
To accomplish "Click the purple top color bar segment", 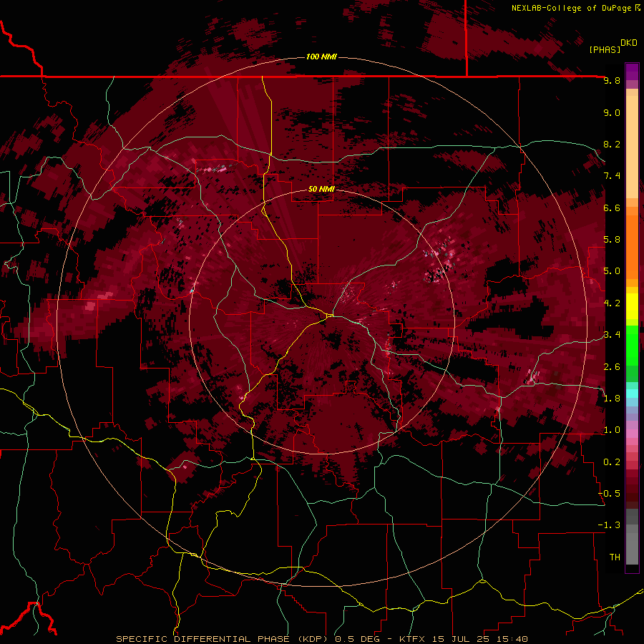I will point(632,72).
